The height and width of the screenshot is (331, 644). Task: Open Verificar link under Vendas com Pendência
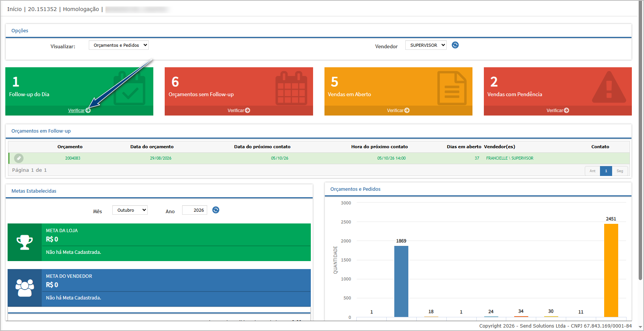(x=557, y=111)
